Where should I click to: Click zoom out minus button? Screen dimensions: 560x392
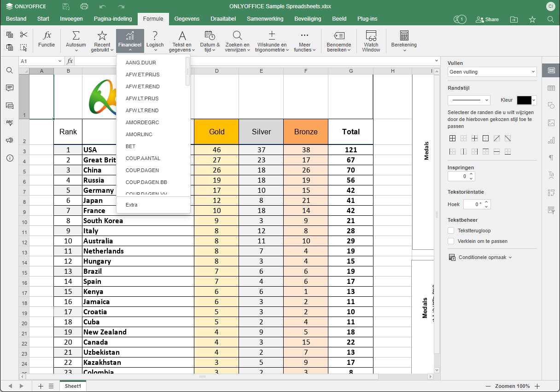pyautogui.click(x=489, y=386)
